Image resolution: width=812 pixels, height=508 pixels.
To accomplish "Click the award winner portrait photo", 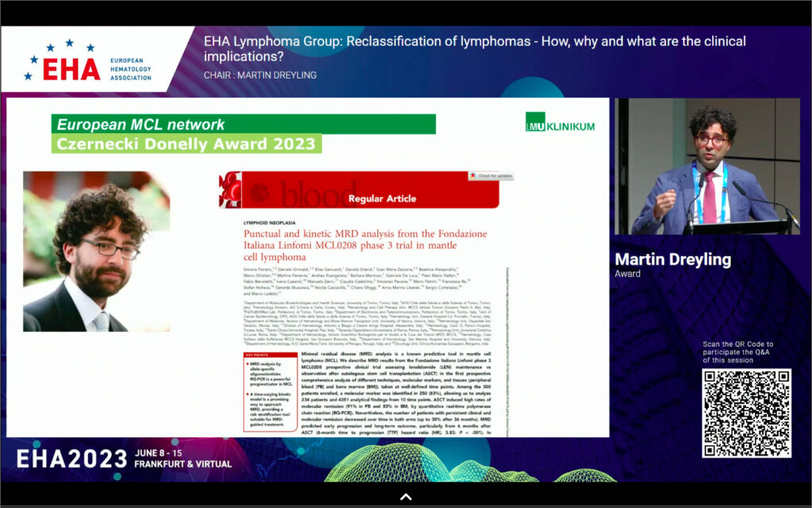I will pyautogui.click(x=95, y=252).
